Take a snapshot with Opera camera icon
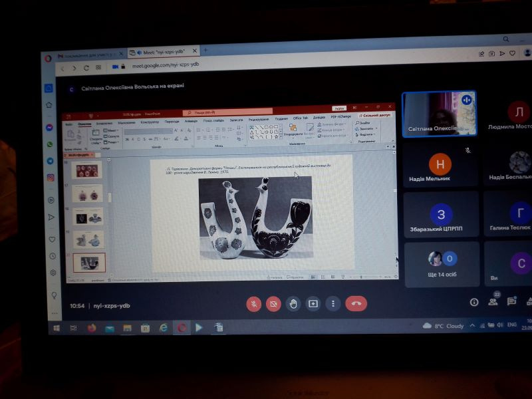Image resolution: width=532 pixels, height=399 pixels. pyautogui.click(x=491, y=54)
